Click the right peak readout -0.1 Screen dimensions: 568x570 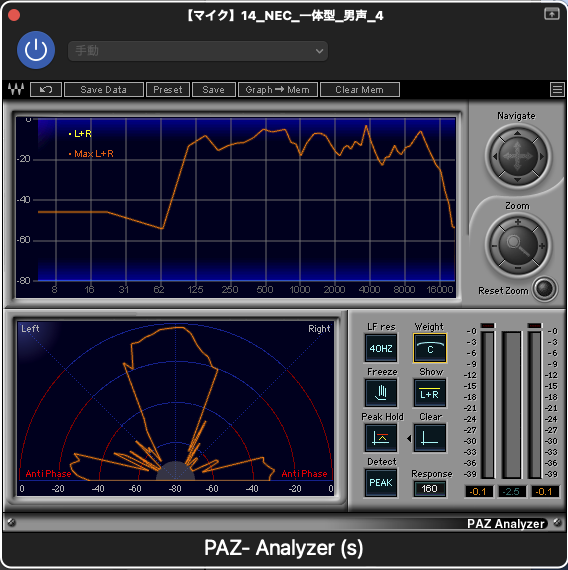pos(544,491)
